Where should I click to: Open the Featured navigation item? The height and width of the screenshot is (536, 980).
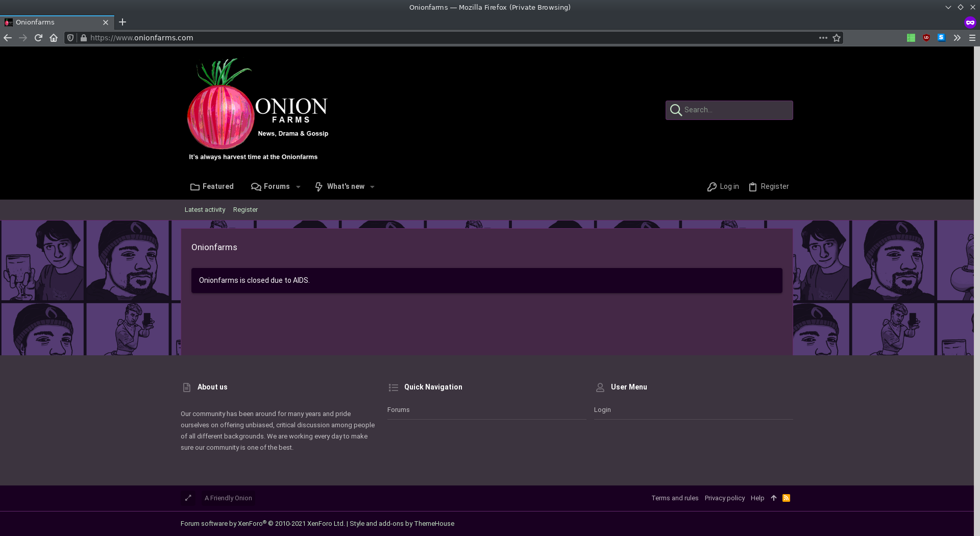click(x=212, y=187)
